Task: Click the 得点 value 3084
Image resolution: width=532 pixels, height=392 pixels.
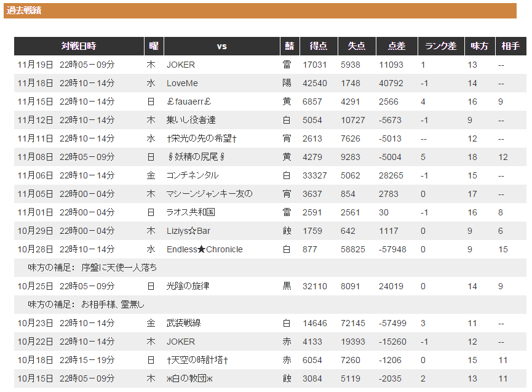Action: 312,378
